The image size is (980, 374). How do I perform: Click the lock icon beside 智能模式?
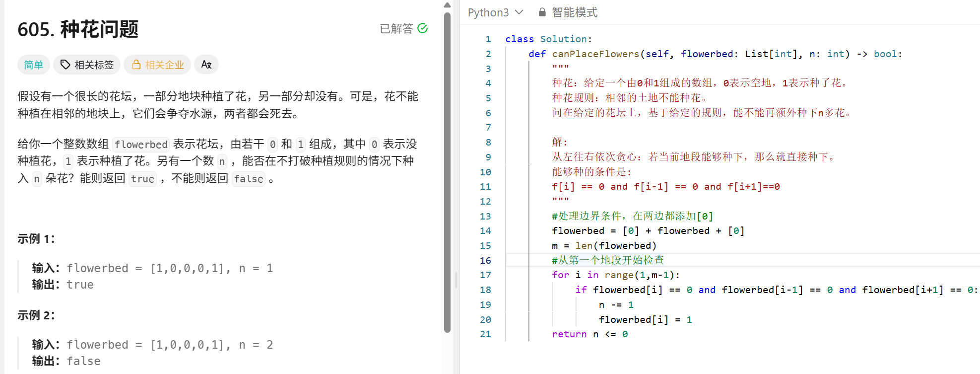(x=542, y=12)
